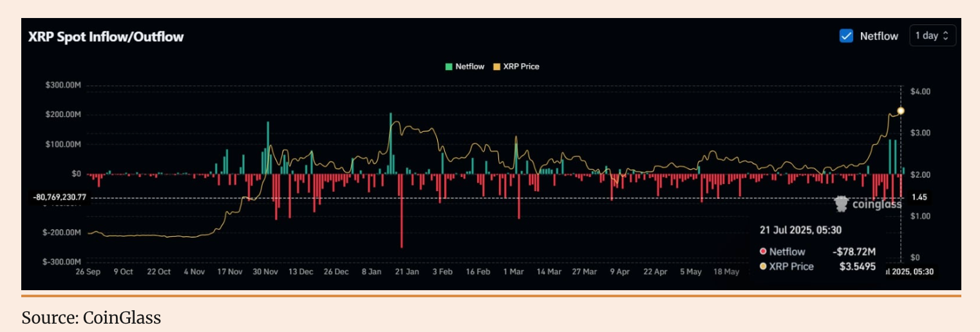Click the yellow XRP Price legend swatch
Screen dimensions: 980x332
496,66
